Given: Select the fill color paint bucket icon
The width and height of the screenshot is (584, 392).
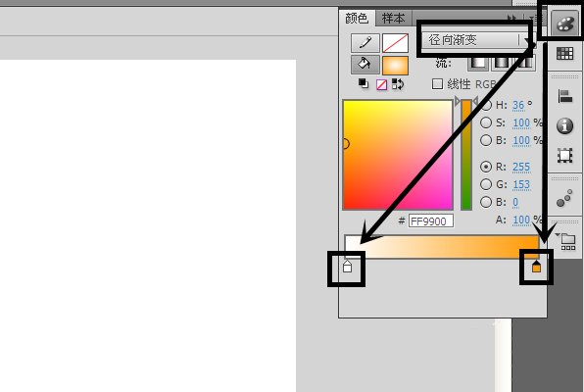Looking at the screenshot, I should (365, 65).
